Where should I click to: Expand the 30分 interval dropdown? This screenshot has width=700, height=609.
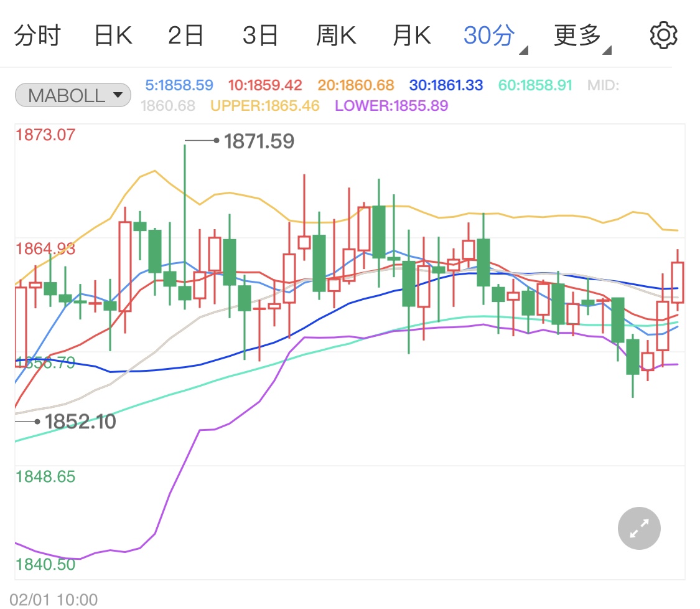tap(495, 36)
